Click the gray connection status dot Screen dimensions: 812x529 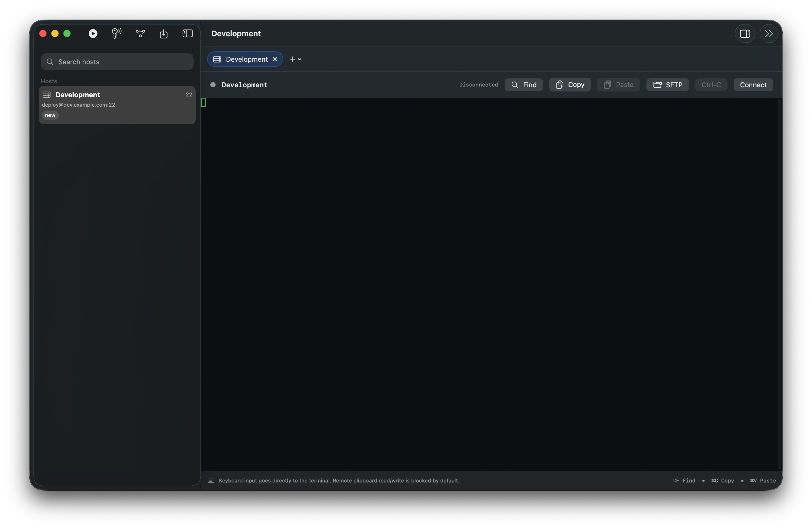click(213, 84)
